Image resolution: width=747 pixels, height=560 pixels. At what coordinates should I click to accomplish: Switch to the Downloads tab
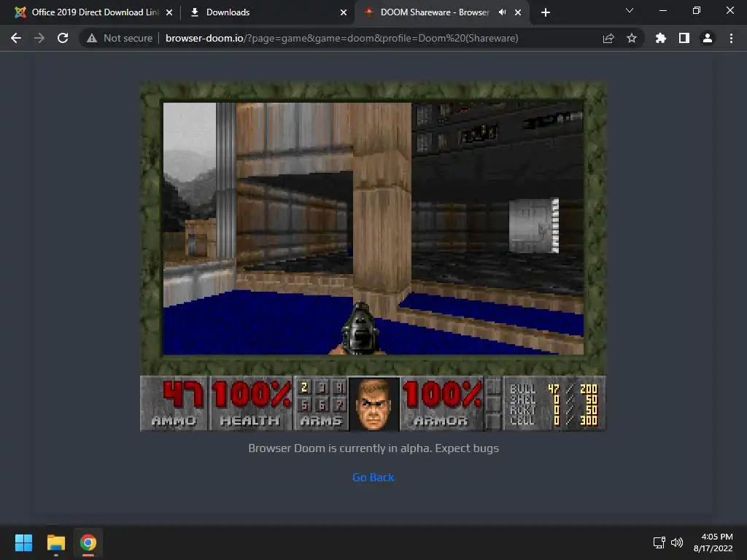(267, 12)
